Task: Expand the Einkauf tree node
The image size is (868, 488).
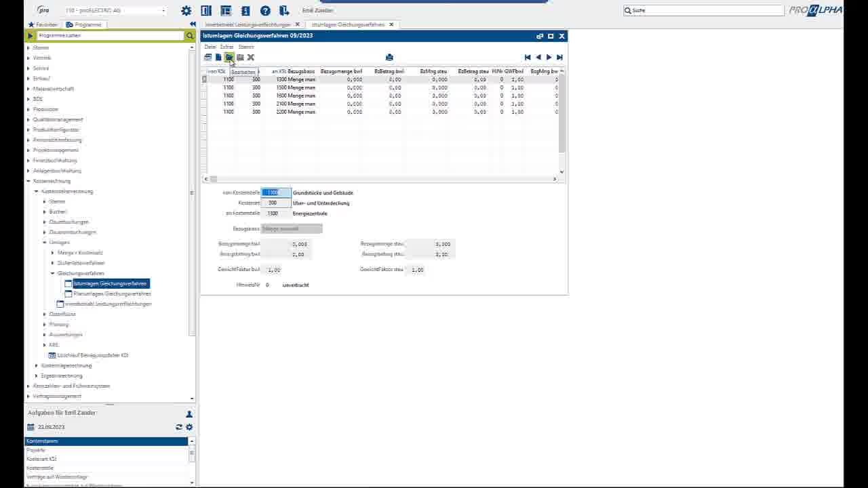Action: pos(28,79)
